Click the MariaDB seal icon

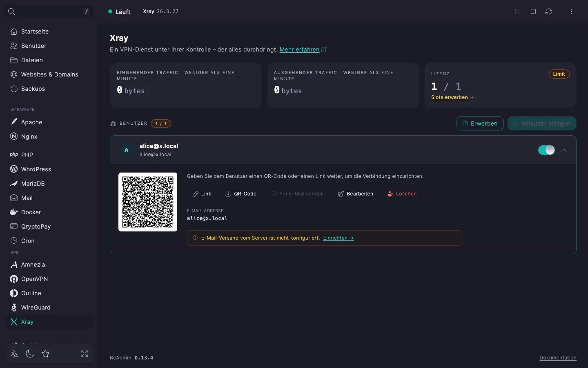14,184
